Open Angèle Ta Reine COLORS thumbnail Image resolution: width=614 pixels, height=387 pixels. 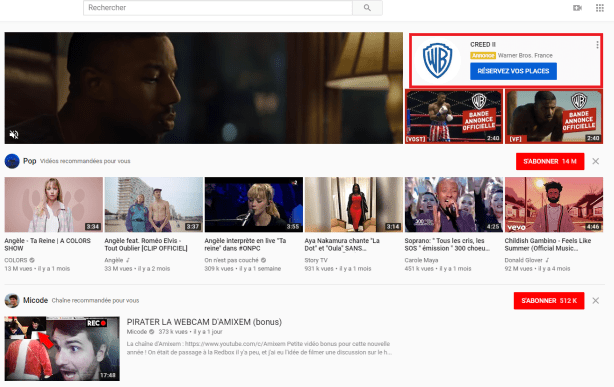[x=54, y=204]
